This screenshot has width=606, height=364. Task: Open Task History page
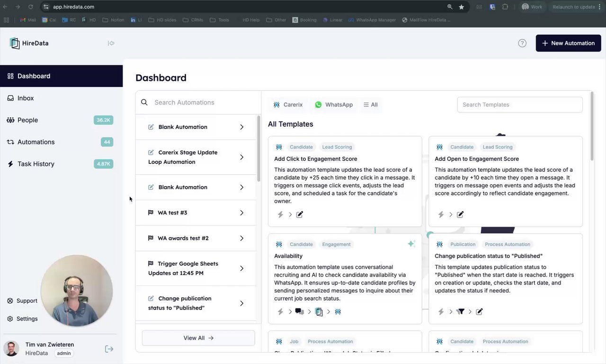36,164
